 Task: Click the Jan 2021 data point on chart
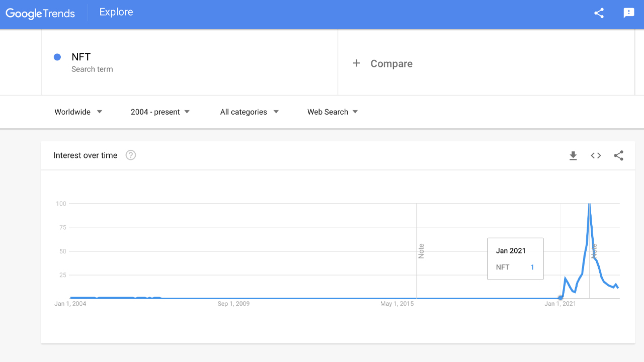(561, 298)
